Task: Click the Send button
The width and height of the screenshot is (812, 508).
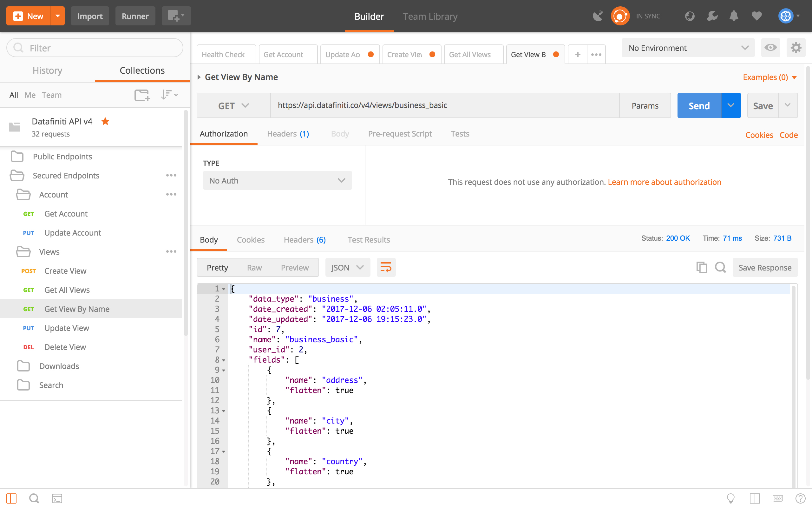Action: [699, 105]
